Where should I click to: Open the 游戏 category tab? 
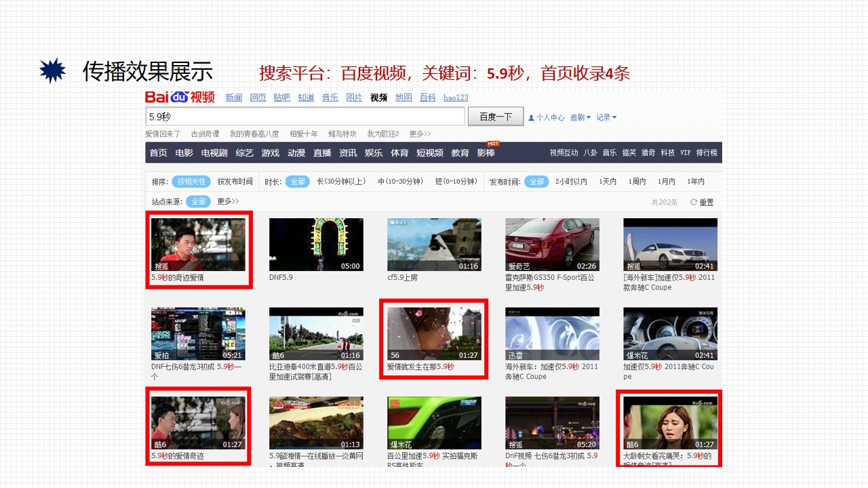pyautogui.click(x=270, y=152)
